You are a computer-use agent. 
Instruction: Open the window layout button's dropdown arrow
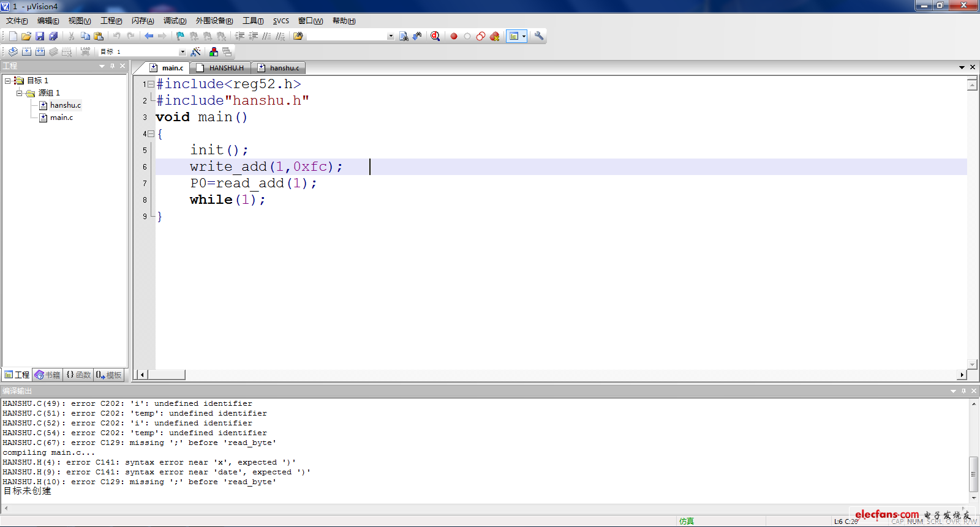click(x=524, y=36)
